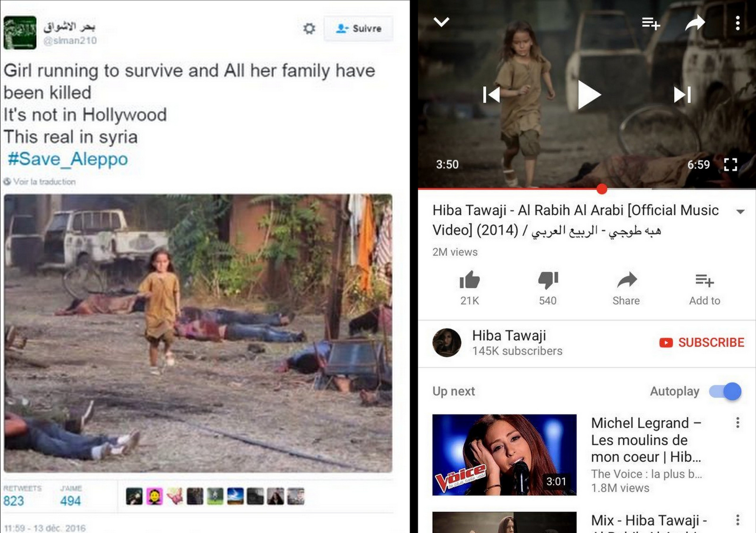
Task: Click the tweet settings gear icon
Action: click(x=309, y=29)
